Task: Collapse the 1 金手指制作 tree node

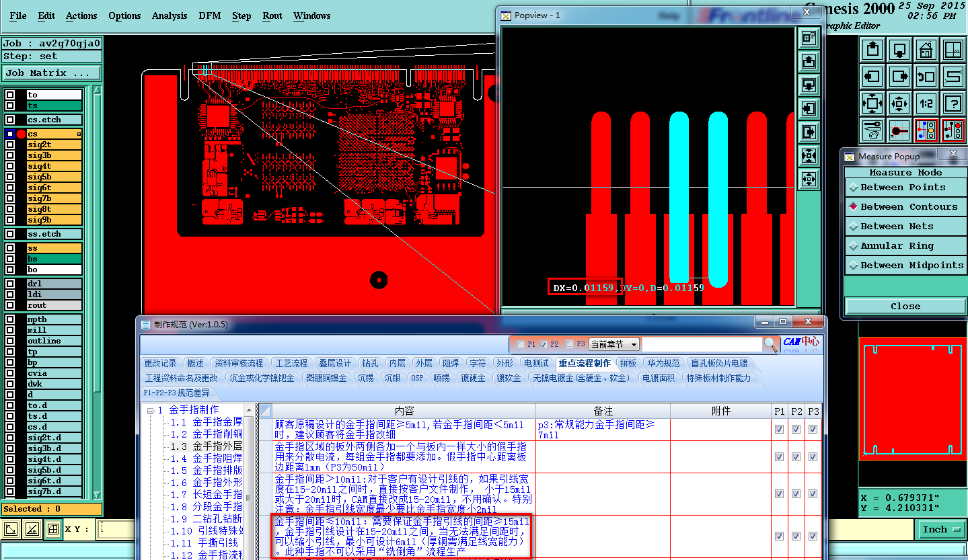Action: click(x=151, y=410)
